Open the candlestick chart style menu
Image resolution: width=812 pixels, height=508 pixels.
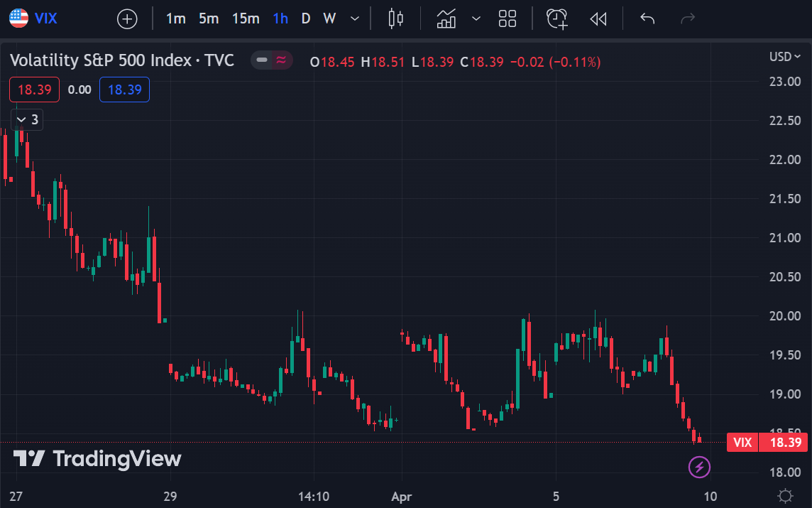coord(395,18)
